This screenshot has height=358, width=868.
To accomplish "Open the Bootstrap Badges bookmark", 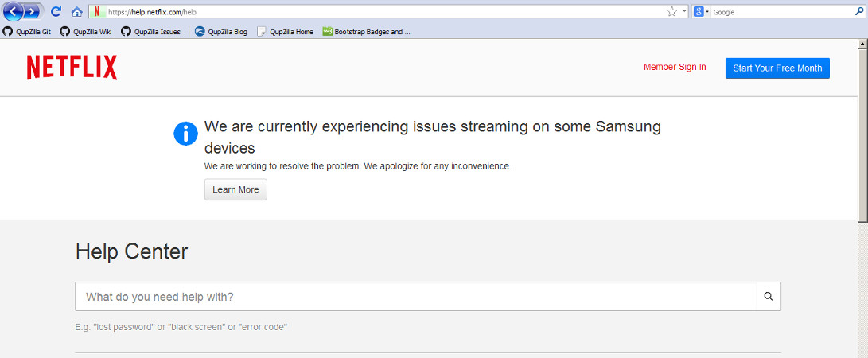I will [x=366, y=32].
